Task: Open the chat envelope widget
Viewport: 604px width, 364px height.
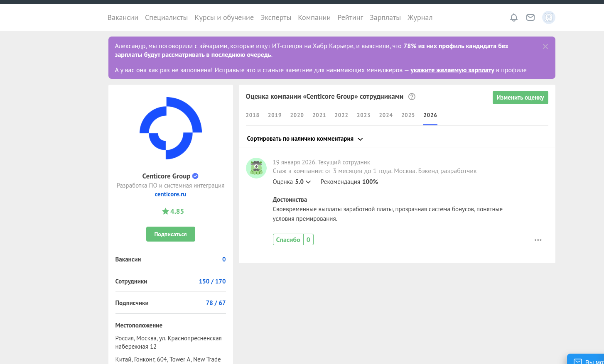Action: [578, 362]
